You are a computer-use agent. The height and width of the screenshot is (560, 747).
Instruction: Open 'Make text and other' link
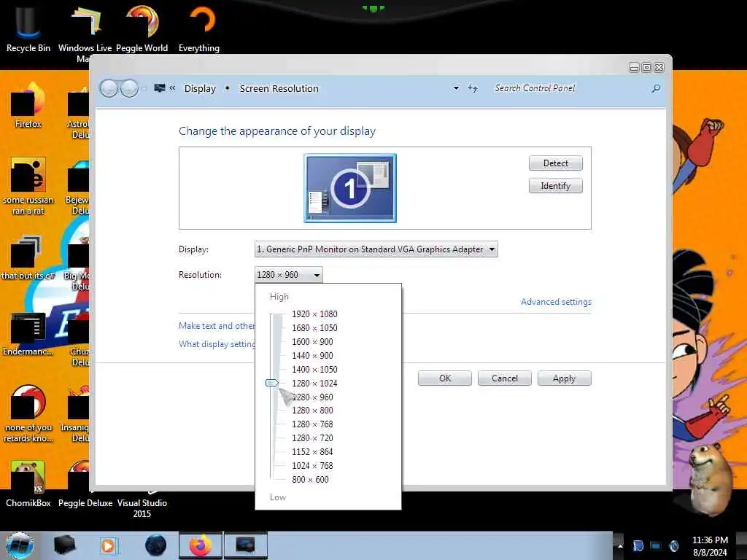[x=217, y=326]
